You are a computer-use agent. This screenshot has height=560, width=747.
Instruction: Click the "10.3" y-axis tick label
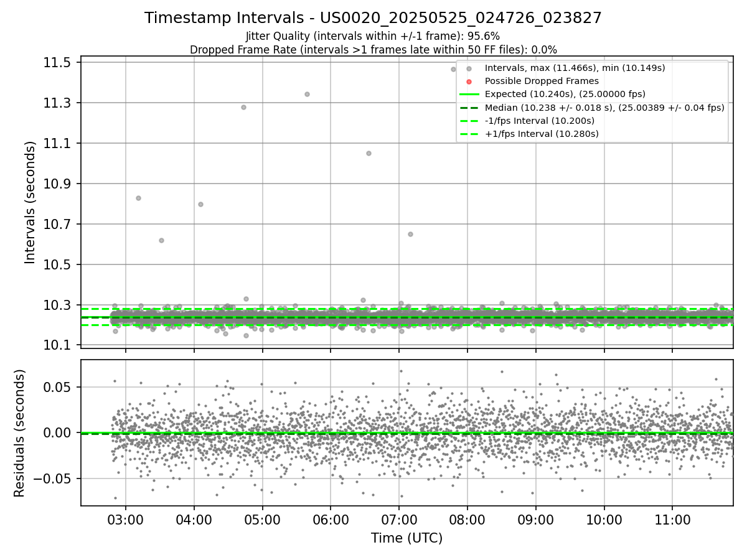coord(59,306)
